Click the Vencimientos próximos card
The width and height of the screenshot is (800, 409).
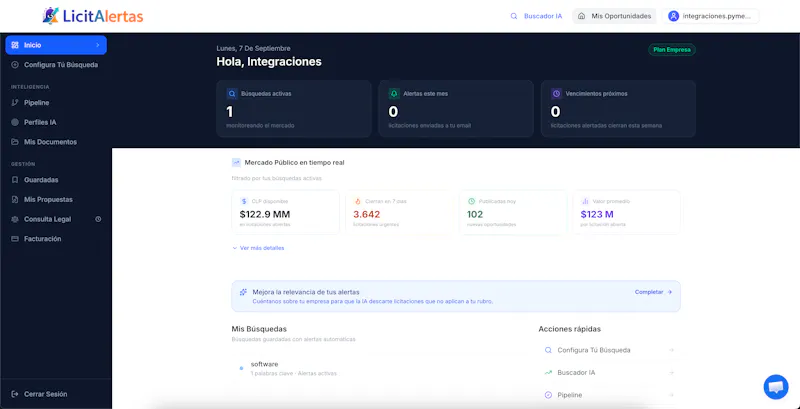tap(618, 109)
